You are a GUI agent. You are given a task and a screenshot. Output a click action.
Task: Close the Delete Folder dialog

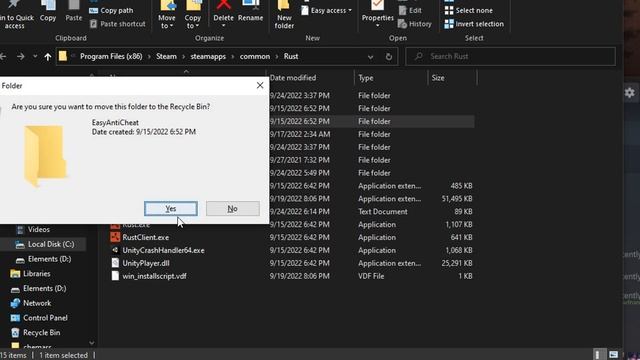coord(260,85)
